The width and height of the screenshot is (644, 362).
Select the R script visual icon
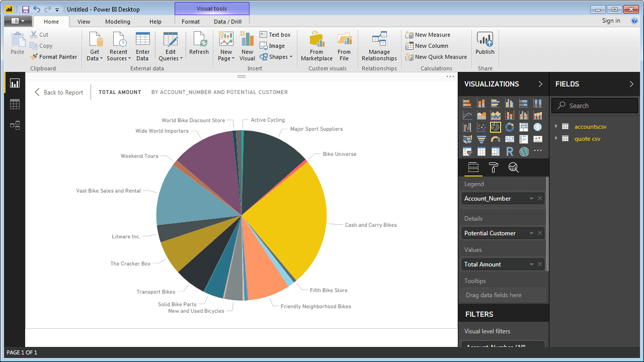tap(510, 151)
